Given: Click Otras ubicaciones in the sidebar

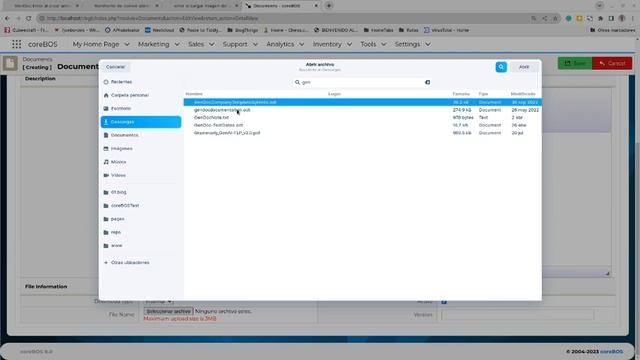Looking at the screenshot, I should 141,263.
